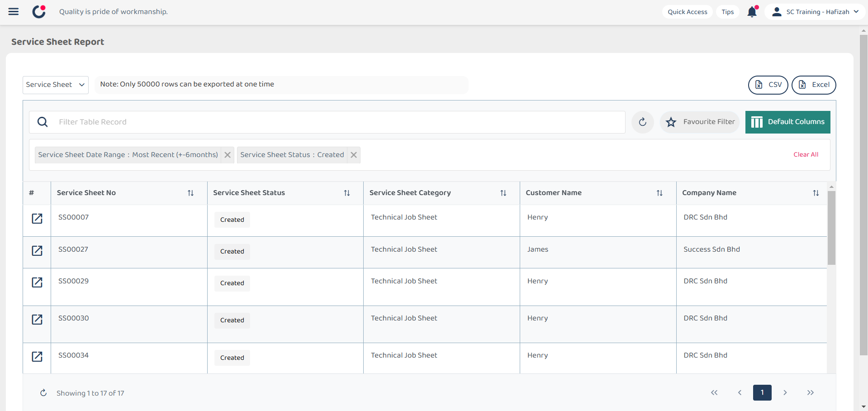Open record SS00027 with its open icon
868x411 pixels.
coord(37,251)
